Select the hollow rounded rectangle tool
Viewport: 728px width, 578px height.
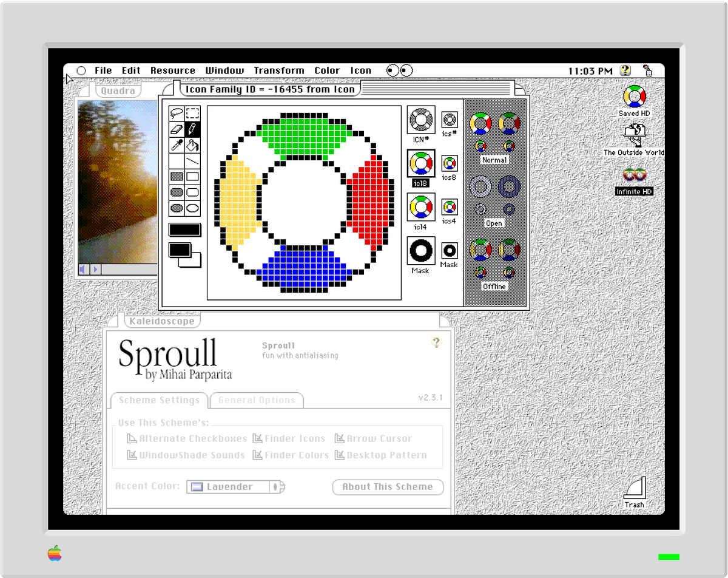[192, 192]
